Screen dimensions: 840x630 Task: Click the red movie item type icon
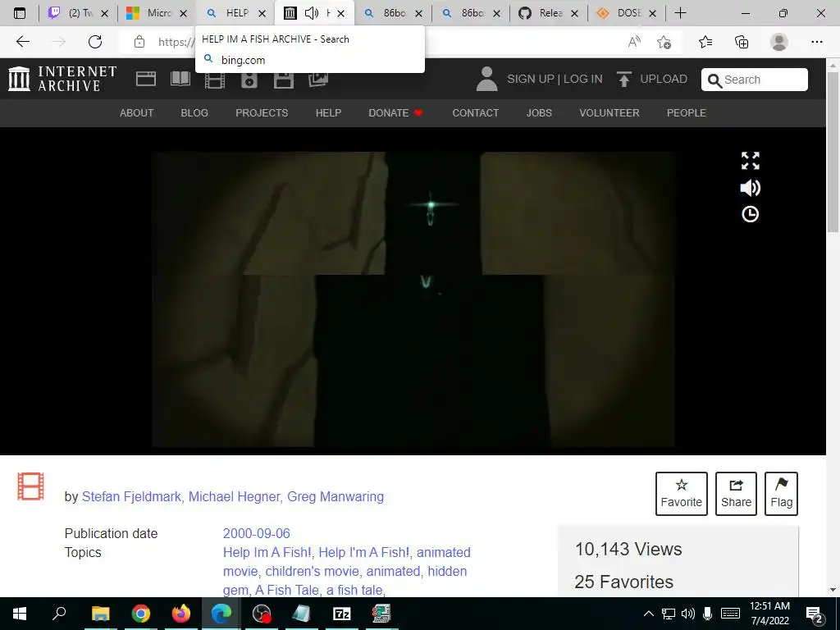[x=30, y=486]
